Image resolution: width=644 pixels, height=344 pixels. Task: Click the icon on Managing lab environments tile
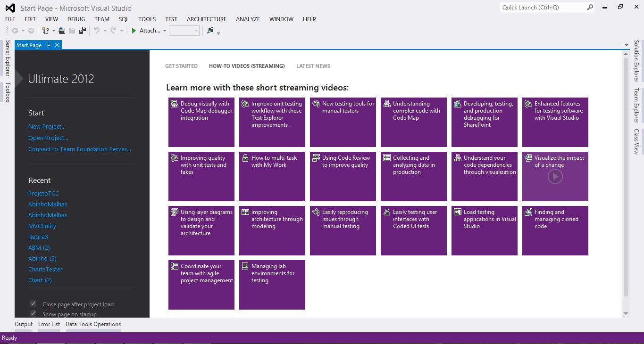click(x=245, y=266)
